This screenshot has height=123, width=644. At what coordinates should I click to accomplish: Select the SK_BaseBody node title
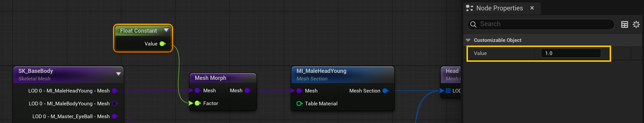click(x=36, y=71)
